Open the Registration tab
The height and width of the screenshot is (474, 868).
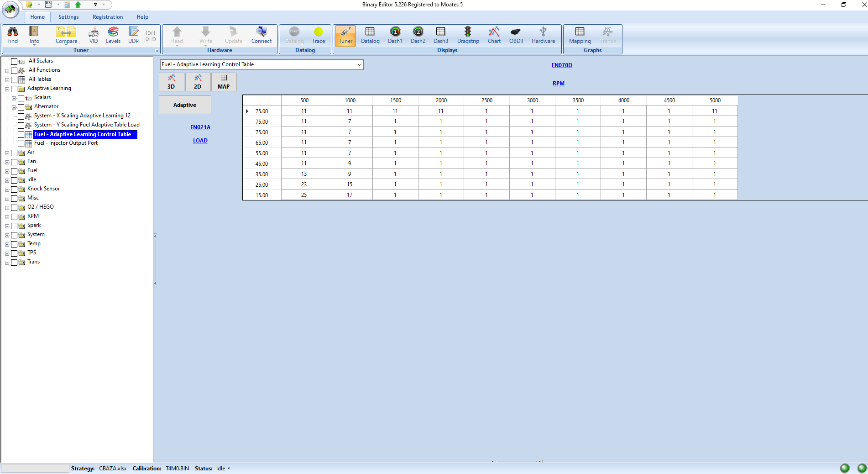tap(108, 17)
